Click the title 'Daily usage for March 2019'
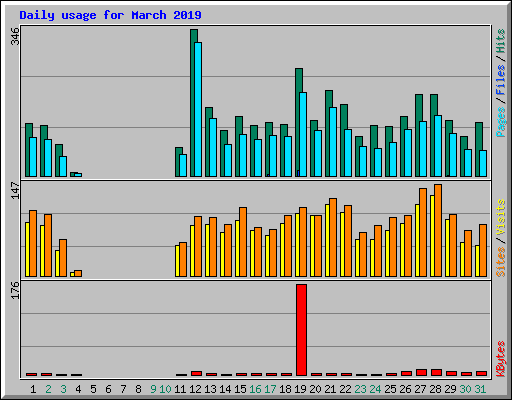512x400 pixels. (x=110, y=15)
